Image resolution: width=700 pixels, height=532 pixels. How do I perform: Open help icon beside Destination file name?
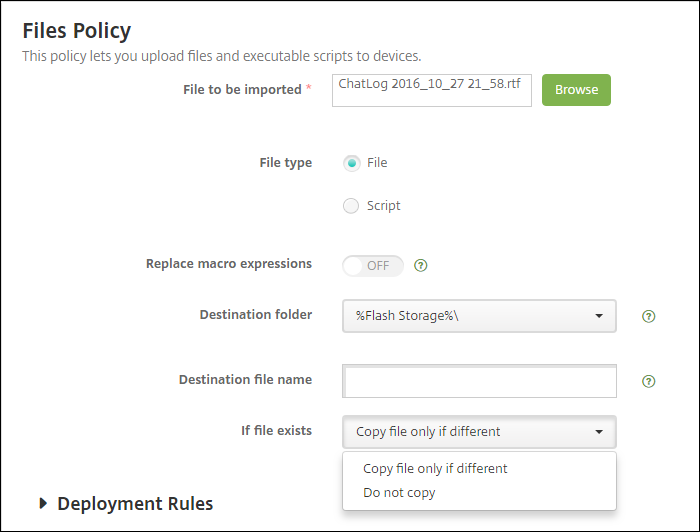pos(649,381)
